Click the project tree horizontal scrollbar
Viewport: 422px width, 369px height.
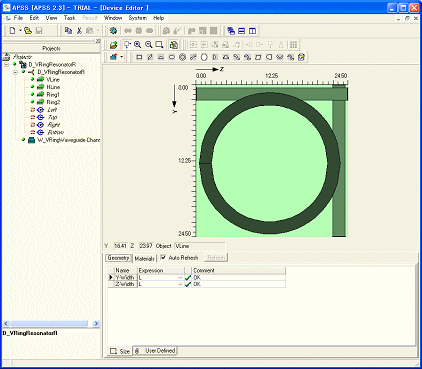click(x=48, y=323)
